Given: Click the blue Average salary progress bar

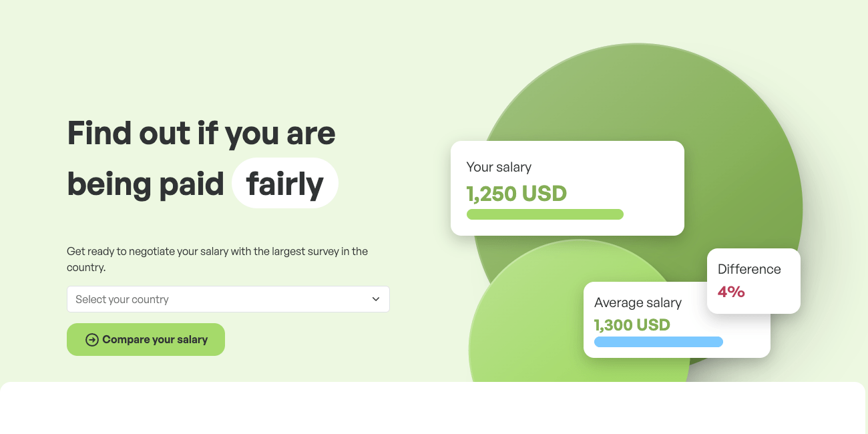Looking at the screenshot, I should [x=658, y=342].
